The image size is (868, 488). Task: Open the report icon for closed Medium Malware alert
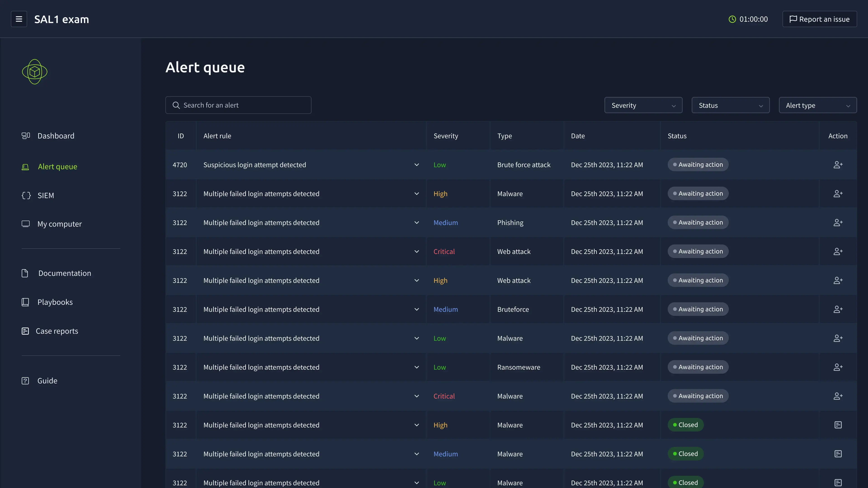[838, 454]
